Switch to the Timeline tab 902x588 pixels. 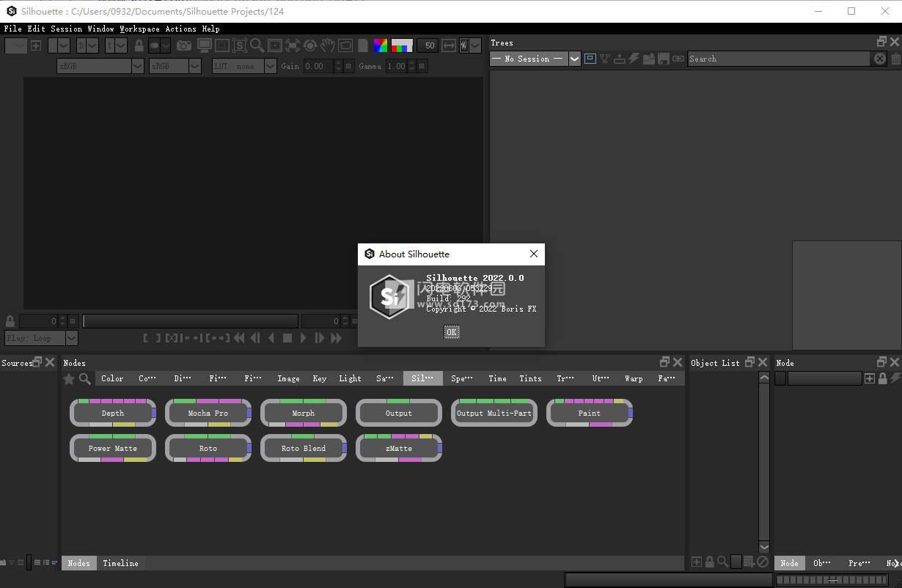pos(120,563)
